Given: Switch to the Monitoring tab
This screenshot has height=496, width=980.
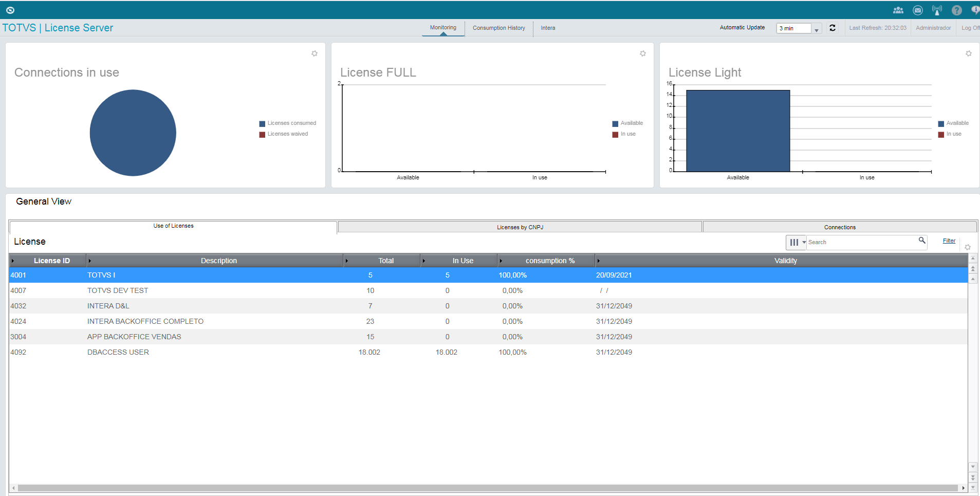Looking at the screenshot, I should [443, 28].
